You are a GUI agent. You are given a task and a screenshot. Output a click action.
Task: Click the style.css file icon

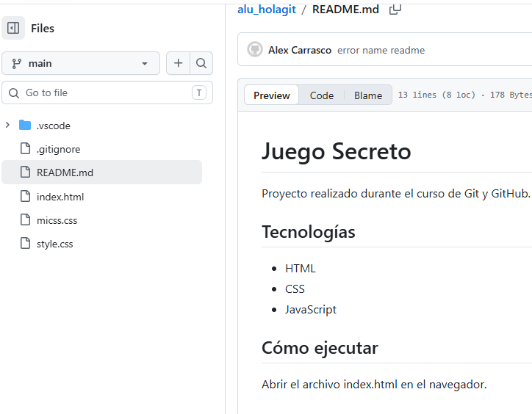pyautogui.click(x=25, y=243)
